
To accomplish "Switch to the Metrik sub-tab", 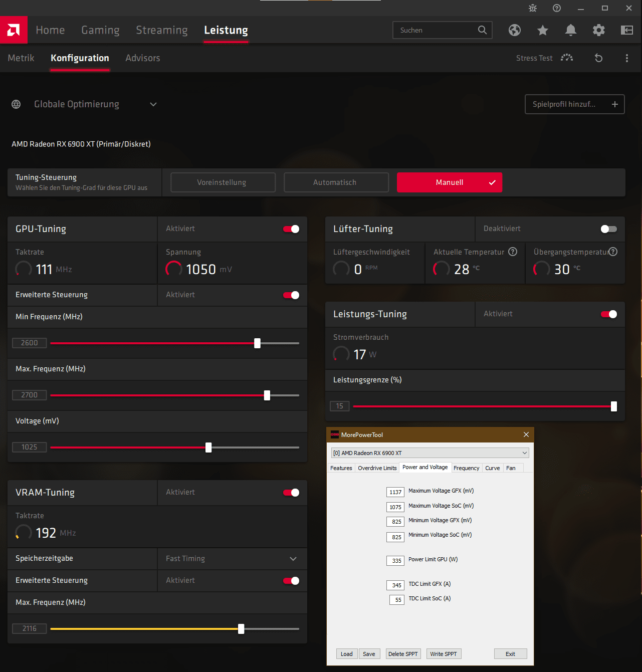I will [21, 58].
